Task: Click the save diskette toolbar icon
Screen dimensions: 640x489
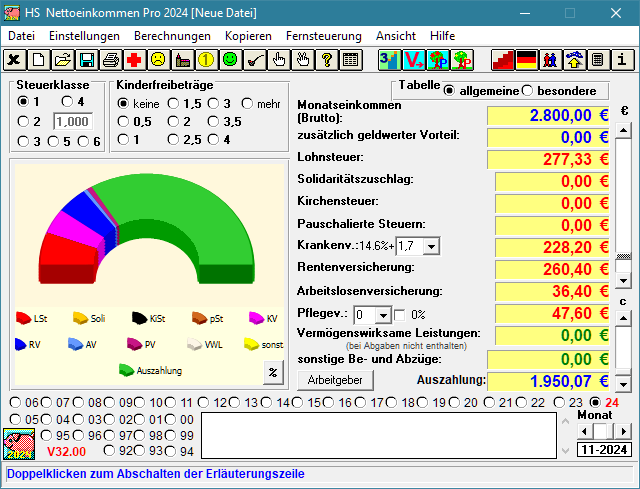Action: (x=87, y=60)
